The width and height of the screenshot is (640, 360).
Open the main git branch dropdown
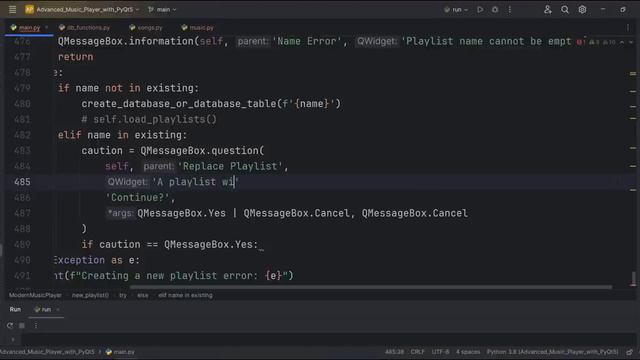tap(162, 9)
